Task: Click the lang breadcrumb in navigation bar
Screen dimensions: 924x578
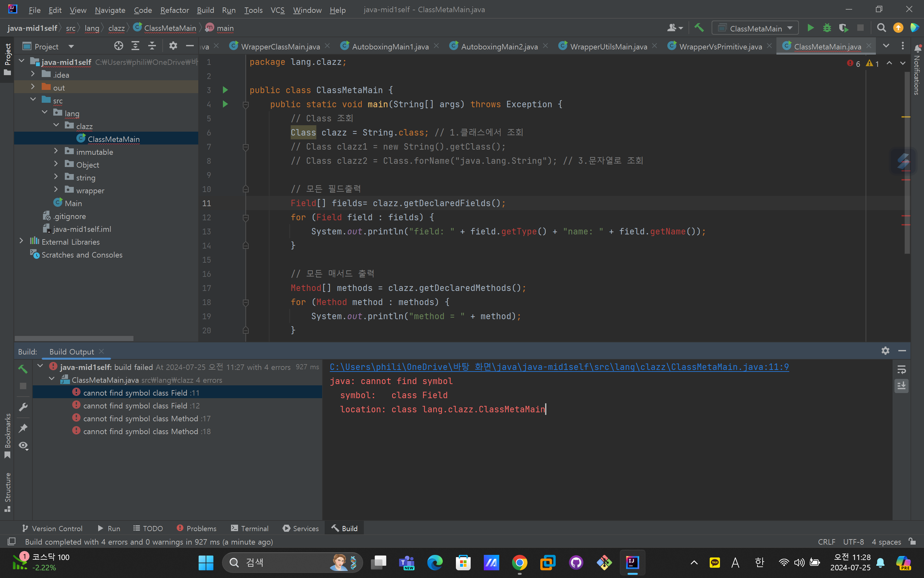Action: coord(92,28)
